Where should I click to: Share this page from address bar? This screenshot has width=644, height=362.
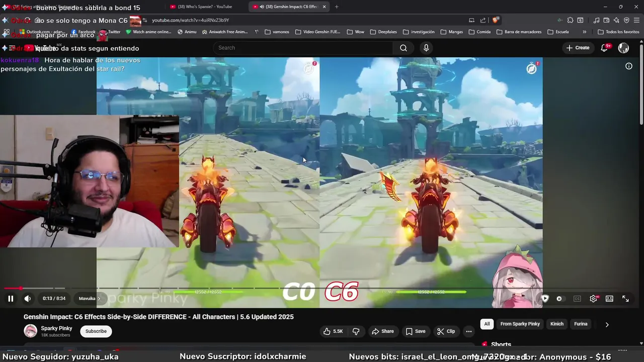pyautogui.click(x=483, y=20)
